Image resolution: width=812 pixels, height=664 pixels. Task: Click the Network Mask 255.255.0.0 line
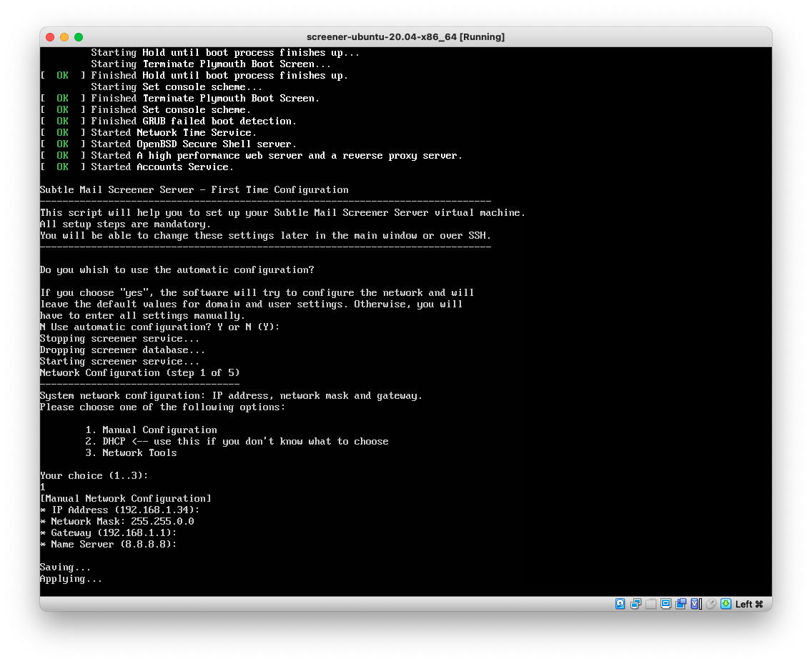117,521
